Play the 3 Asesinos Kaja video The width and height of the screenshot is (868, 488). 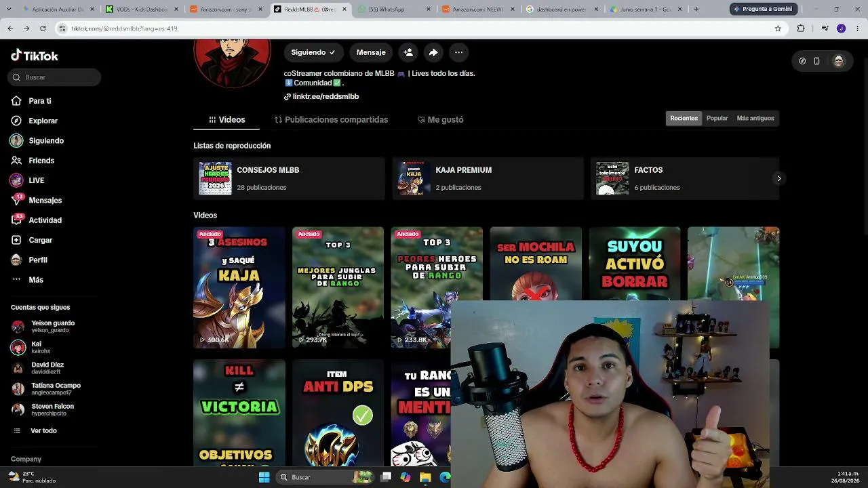point(239,287)
